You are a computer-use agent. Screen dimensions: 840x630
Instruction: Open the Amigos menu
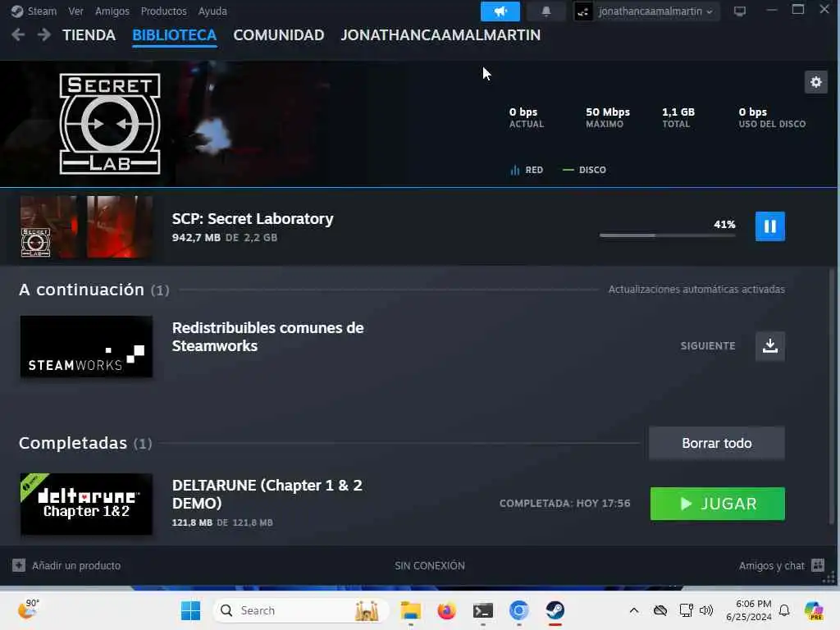click(112, 11)
